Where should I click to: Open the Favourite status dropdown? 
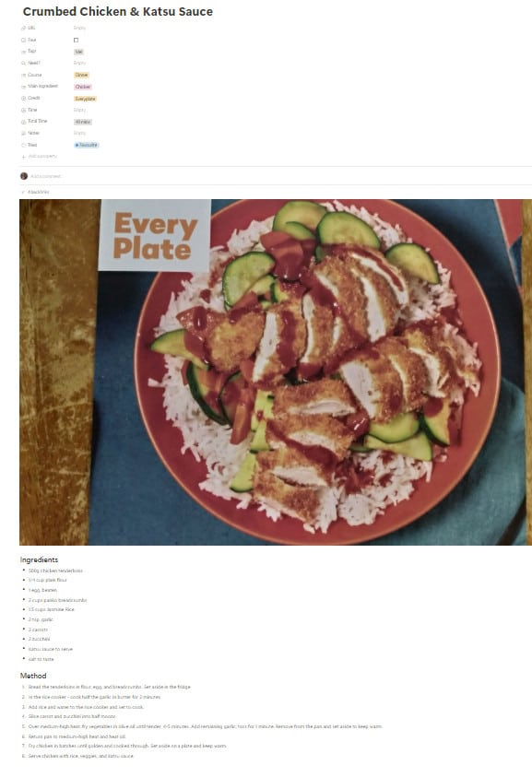pyautogui.click(x=87, y=146)
